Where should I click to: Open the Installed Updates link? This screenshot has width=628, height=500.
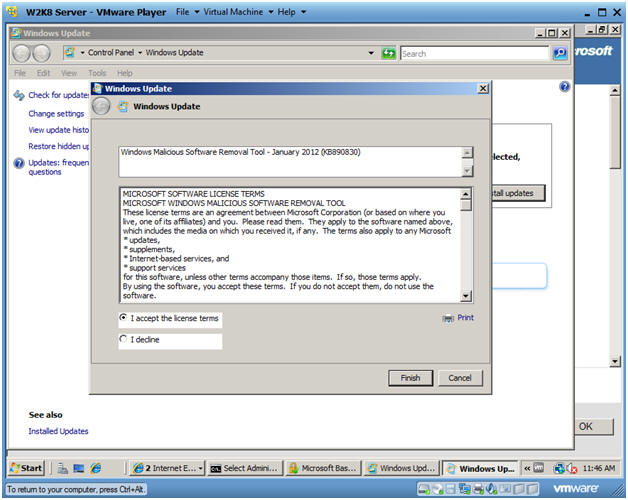tap(58, 431)
